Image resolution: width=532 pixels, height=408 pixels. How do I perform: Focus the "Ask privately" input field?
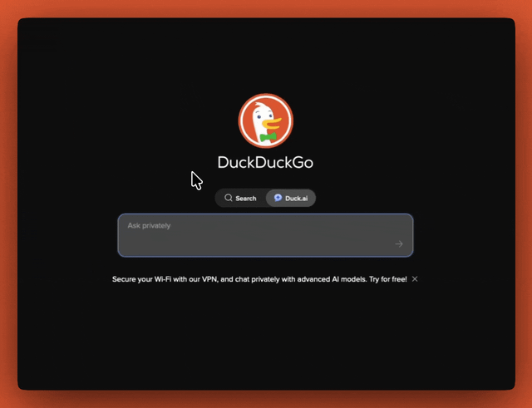click(265, 240)
